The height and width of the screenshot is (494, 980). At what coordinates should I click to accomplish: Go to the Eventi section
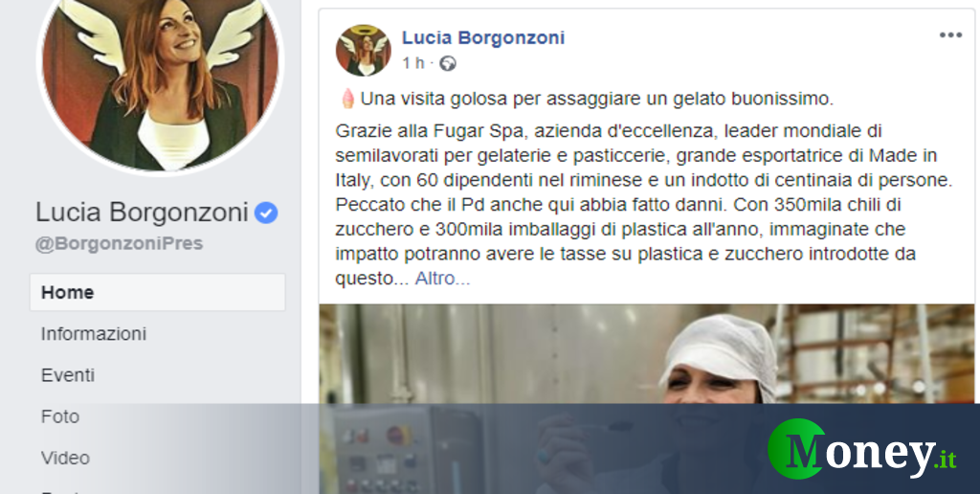[x=68, y=375]
